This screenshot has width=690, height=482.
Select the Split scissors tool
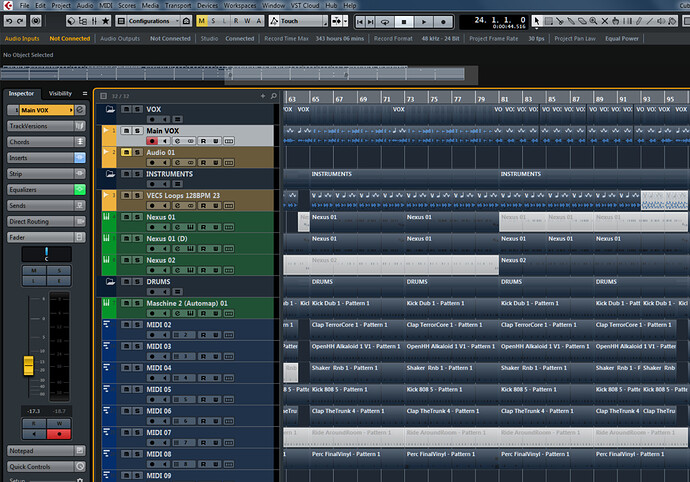point(559,21)
